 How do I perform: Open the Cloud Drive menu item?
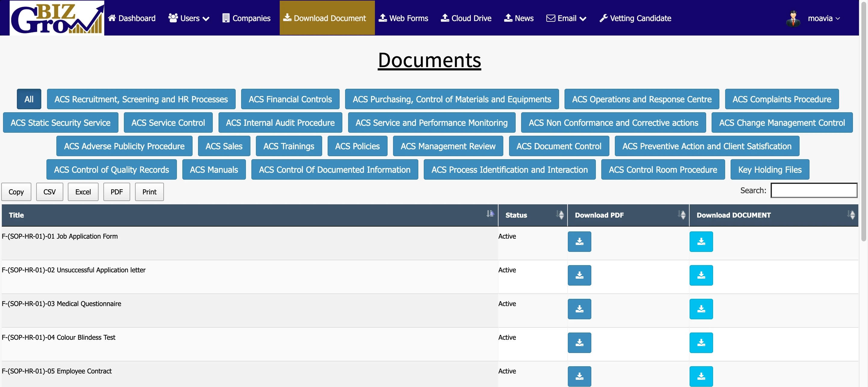(x=466, y=18)
